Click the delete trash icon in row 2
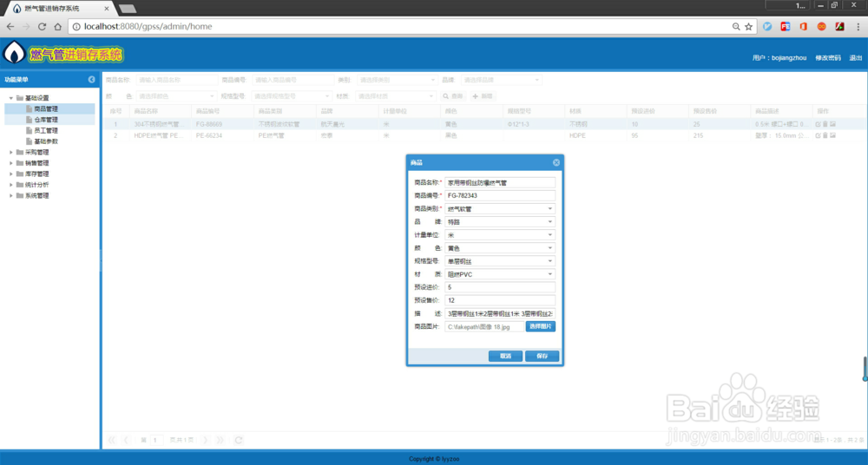 [825, 135]
